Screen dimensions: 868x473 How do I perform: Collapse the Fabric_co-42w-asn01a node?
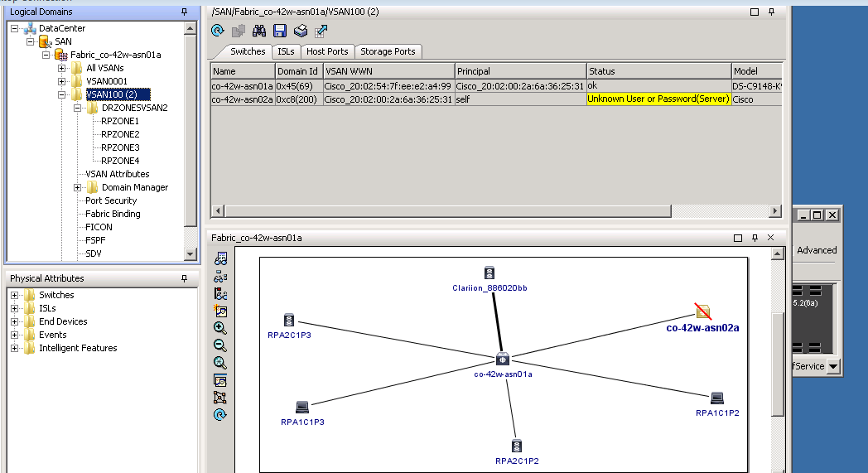pyautogui.click(x=46, y=55)
